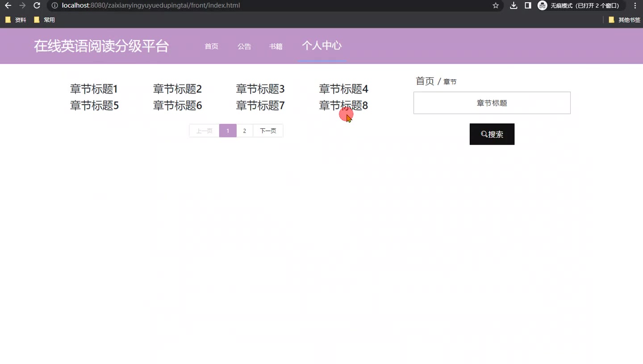Viewport: 643px width, 364px height.
Task: Select page 1 in pagination
Action: click(228, 131)
